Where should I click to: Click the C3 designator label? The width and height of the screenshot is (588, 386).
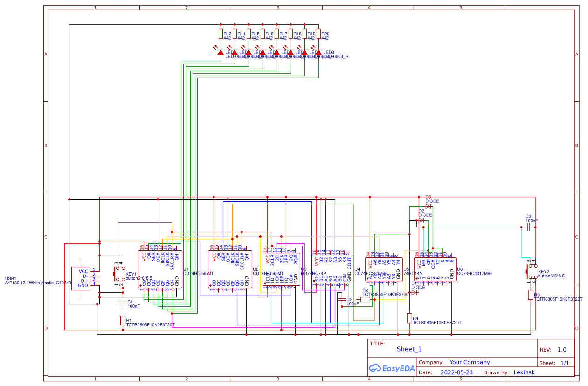tap(528, 216)
